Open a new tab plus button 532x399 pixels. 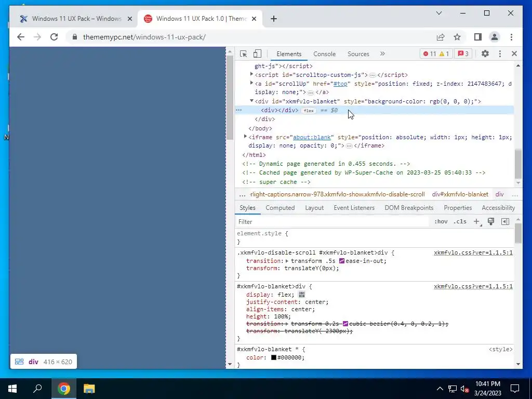coord(274,19)
